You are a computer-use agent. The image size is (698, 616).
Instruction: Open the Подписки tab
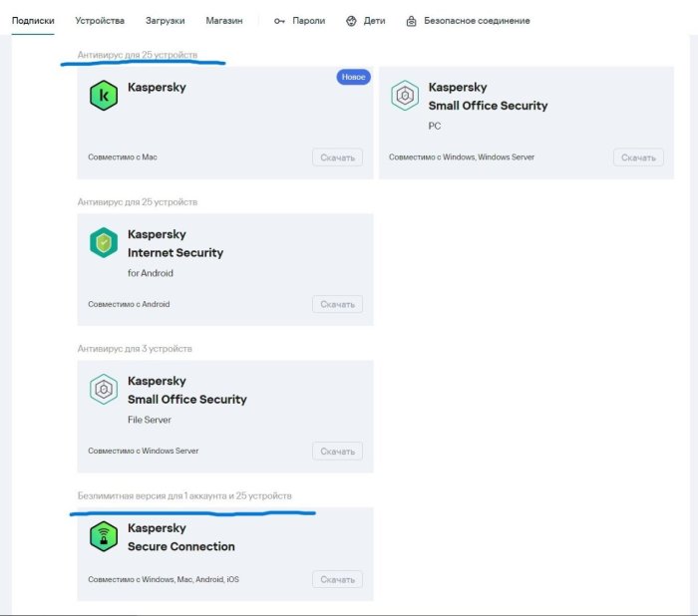pyautogui.click(x=33, y=21)
